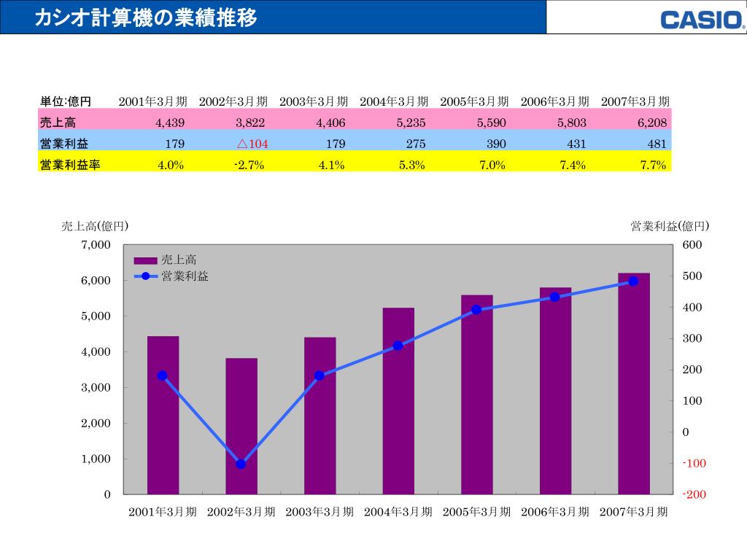Click the 2007 operating profit data point
Screen dimensions: 747x560
pos(634,281)
